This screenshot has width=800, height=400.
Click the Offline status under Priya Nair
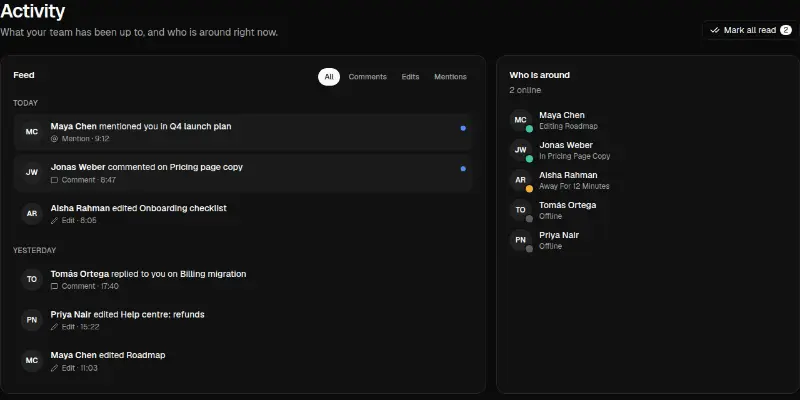point(551,246)
